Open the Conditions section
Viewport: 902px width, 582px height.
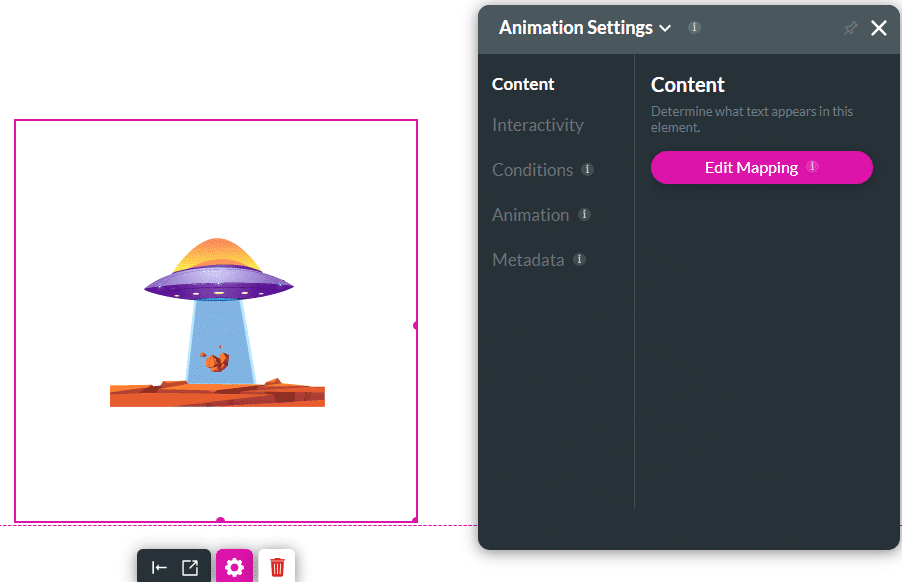[x=530, y=170]
